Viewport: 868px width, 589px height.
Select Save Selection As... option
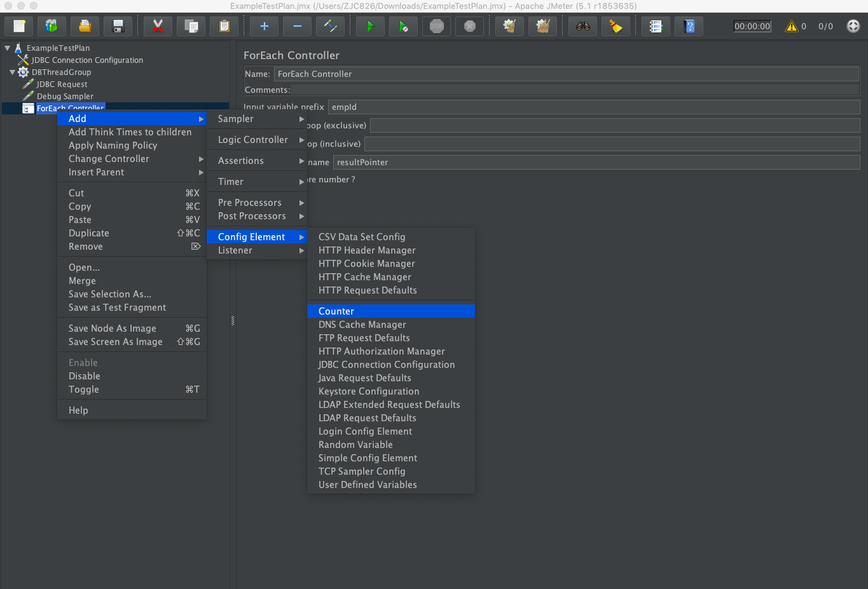click(132, 294)
